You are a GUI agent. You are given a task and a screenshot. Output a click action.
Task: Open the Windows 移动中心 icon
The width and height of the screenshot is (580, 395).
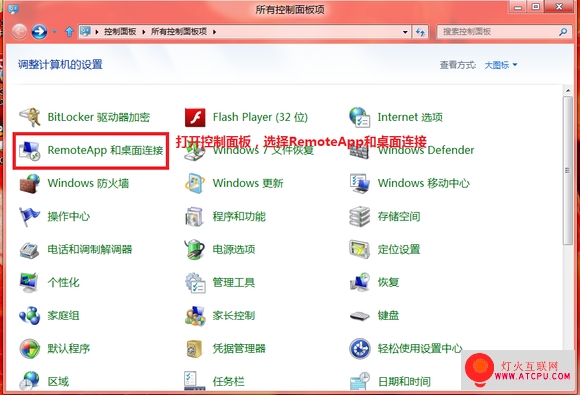pos(360,183)
